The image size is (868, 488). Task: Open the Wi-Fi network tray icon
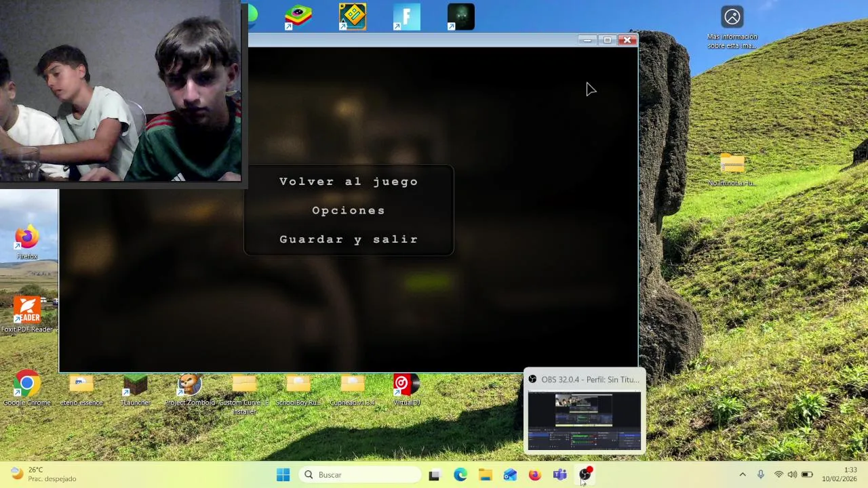(778, 475)
